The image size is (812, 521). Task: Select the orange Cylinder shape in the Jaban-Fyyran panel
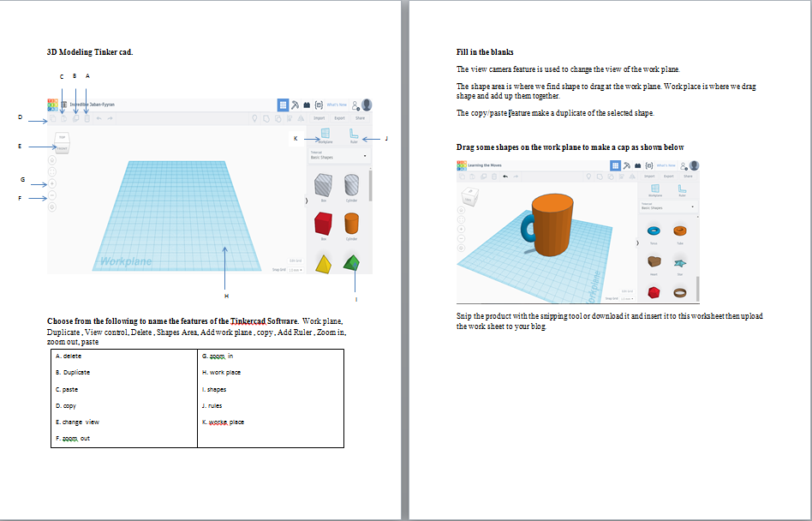[x=352, y=224]
